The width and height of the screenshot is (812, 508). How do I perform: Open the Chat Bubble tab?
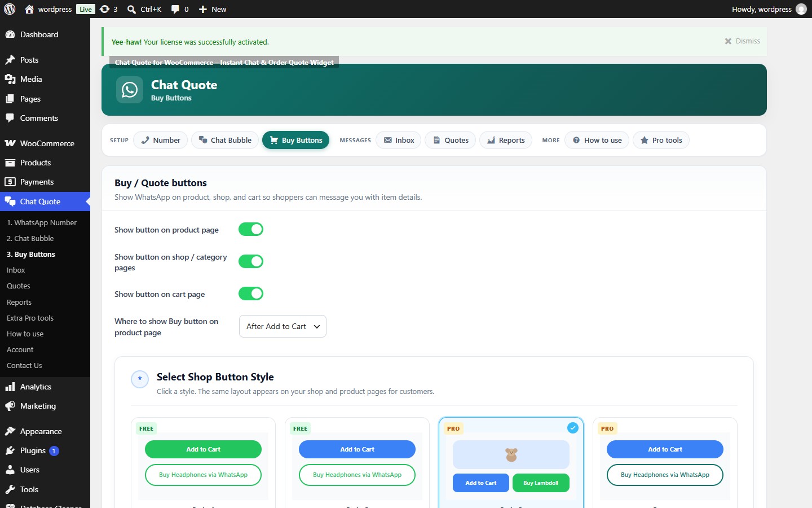225,140
